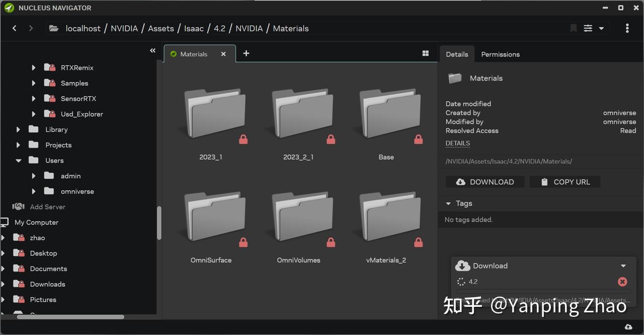Open the three-dot overflow menu
644x335 pixels.
click(627, 28)
